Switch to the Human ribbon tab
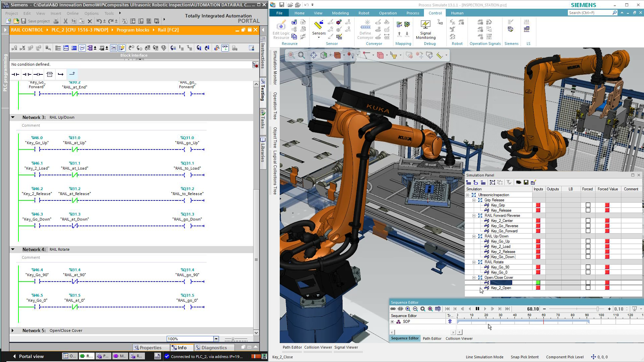This screenshot has height=362, width=644. (x=457, y=13)
